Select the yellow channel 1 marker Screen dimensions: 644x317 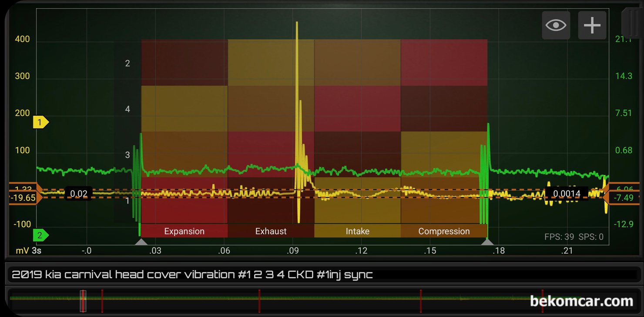click(x=40, y=123)
